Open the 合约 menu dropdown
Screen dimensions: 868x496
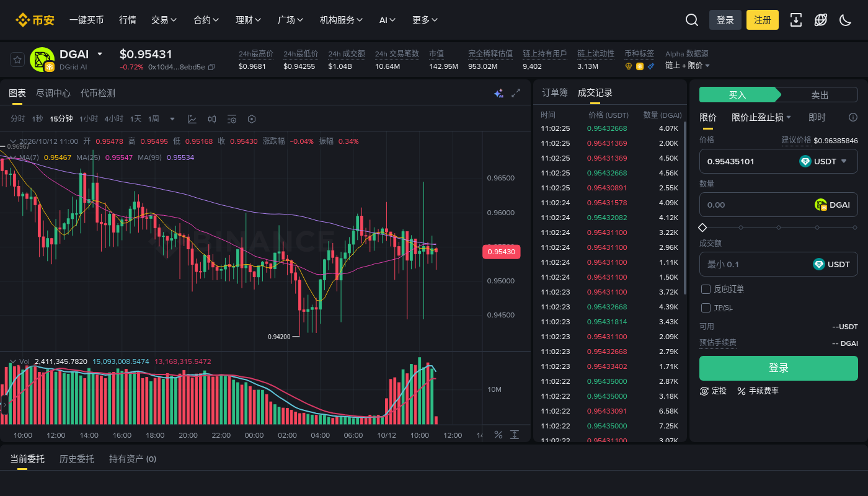click(x=206, y=20)
